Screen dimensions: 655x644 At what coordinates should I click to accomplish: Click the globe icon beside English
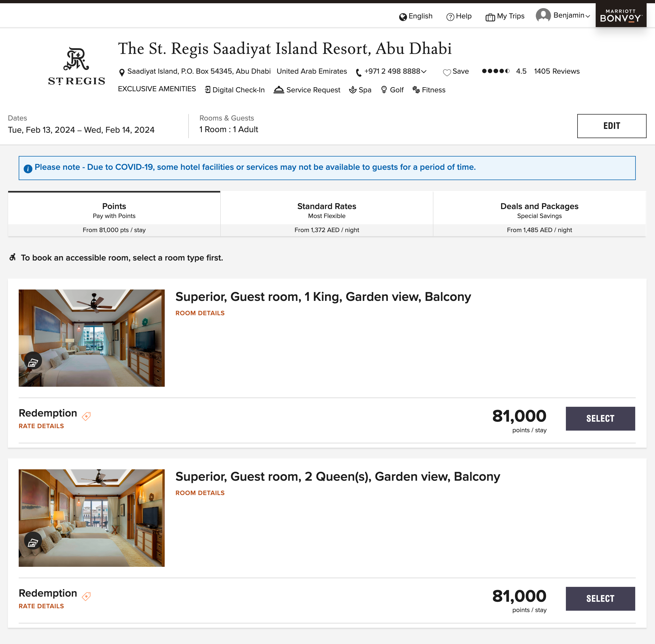click(x=403, y=17)
